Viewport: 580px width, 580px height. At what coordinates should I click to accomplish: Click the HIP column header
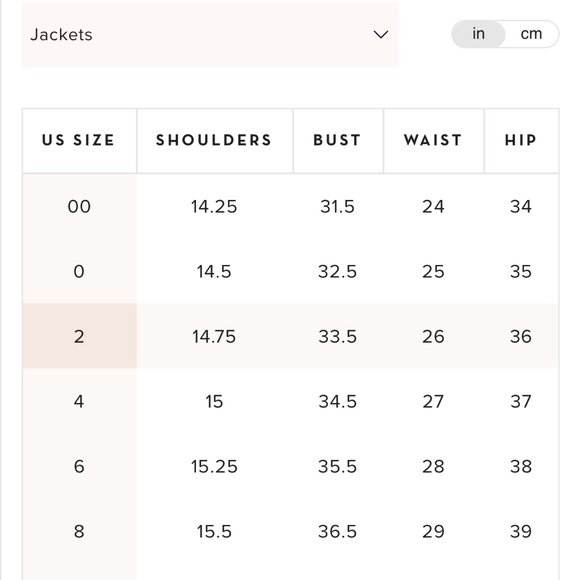(521, 141)
